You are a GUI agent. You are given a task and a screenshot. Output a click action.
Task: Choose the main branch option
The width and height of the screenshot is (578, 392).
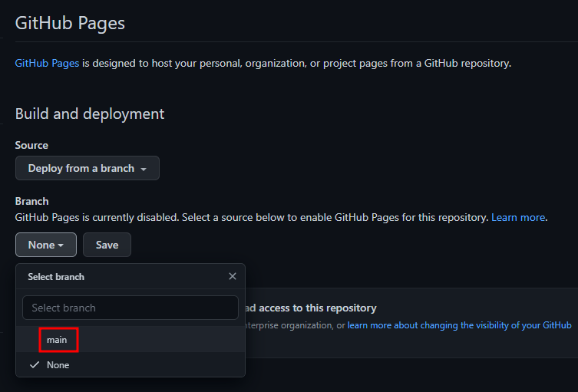point(130,339)
